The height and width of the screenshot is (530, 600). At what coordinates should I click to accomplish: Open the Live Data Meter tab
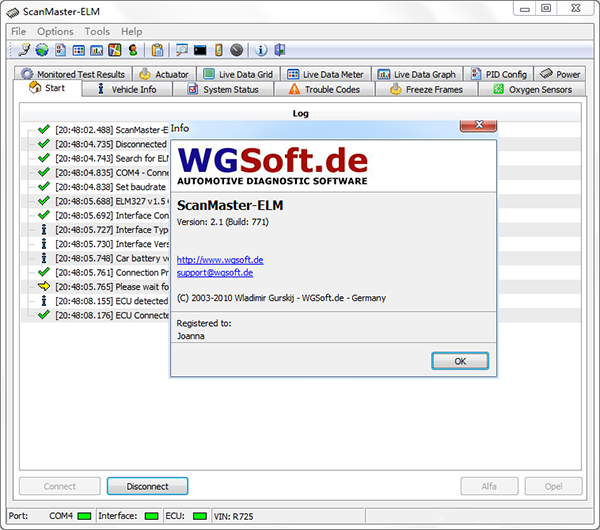(x=325, y=74)
